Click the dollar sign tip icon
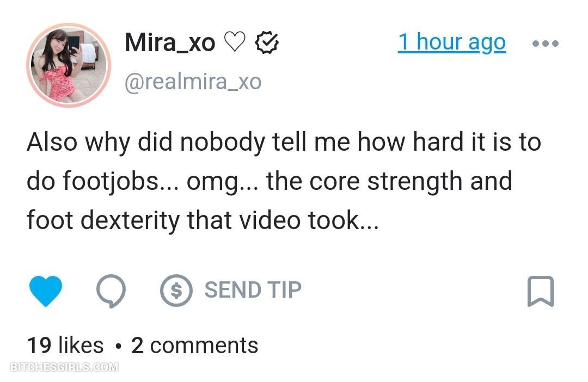This screenshot has height=382, width=588. coord(176,291)
